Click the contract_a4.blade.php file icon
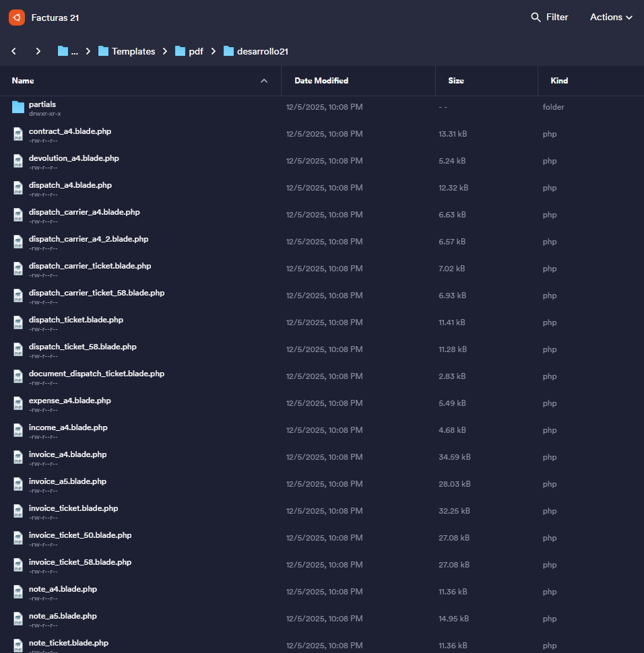The height and width of the screenshot is (653, 644). (18, 135)
